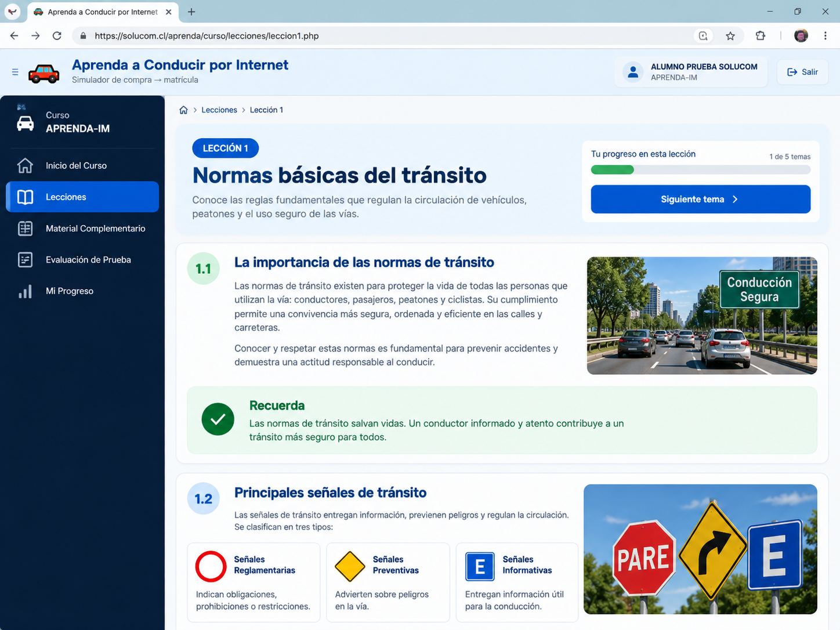Click the Señales Preventivas card title
Image resolution: width=840 pixels, height=630 pixels.
pyautogui.click(x=396, y=565)
